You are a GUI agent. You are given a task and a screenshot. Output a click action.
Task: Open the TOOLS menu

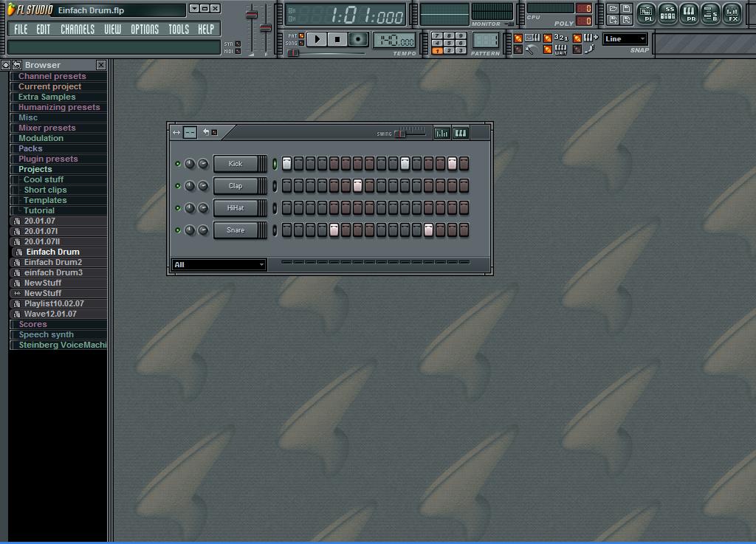[x=179, y=30]
